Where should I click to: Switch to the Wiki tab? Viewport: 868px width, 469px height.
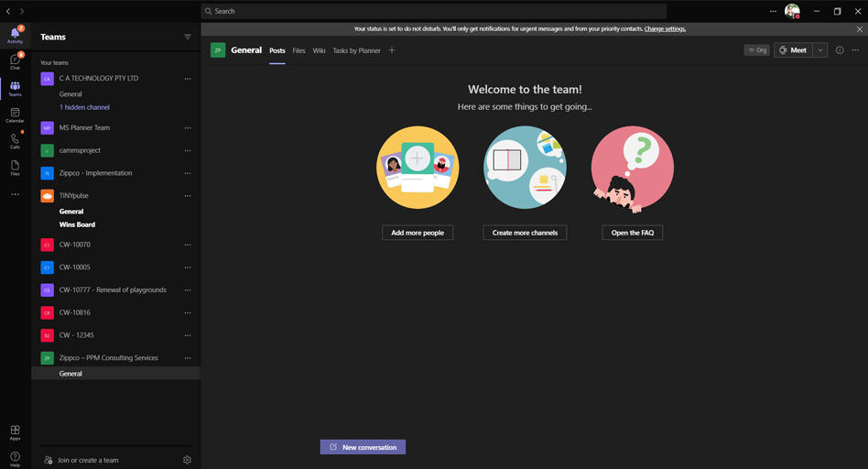click(x=319, y=50)
